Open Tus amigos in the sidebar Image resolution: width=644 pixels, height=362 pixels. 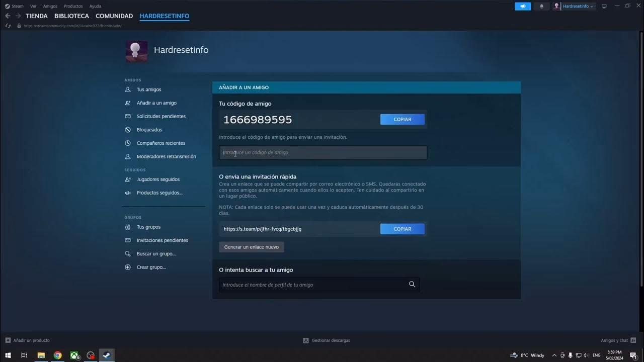pyautogui.click(x=149, y=89)
